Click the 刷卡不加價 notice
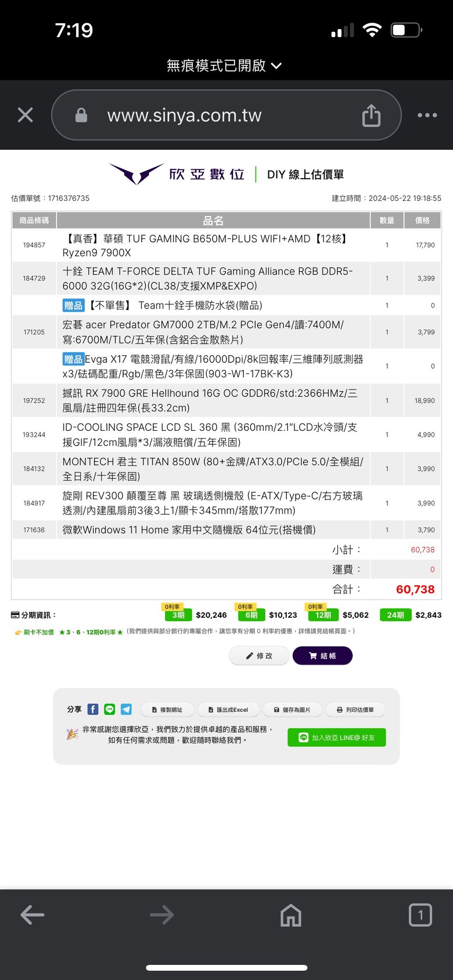 [34, 632]
